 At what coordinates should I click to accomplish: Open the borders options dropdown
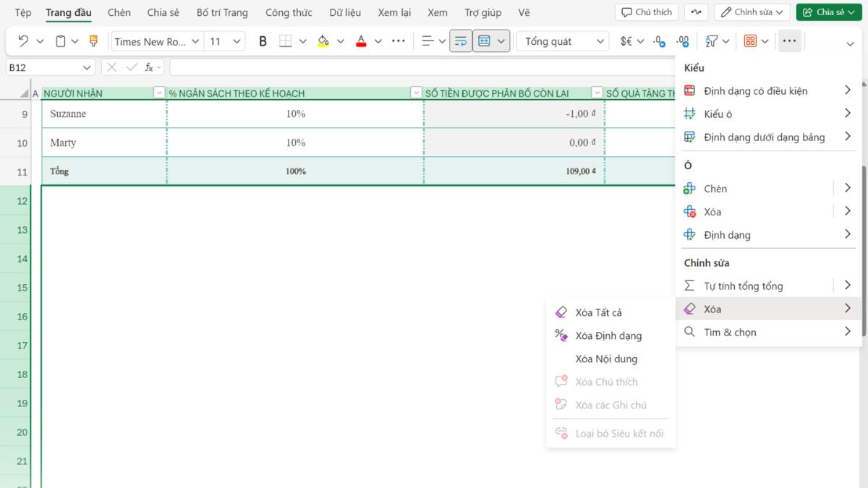302,41
